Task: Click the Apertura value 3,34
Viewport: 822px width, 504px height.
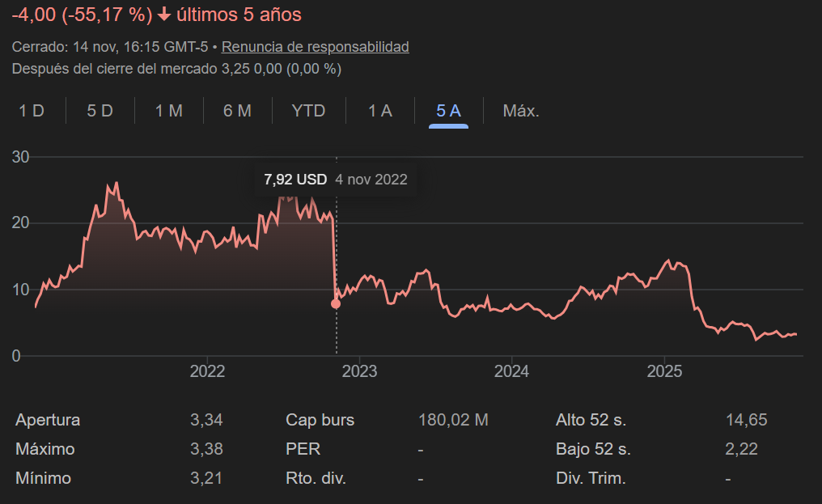Action: point(206,420)
